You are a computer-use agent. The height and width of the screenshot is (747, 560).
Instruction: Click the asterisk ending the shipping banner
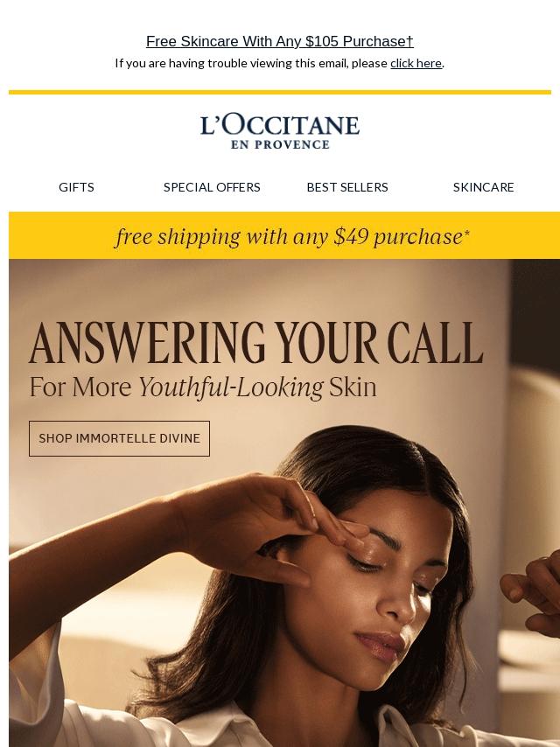tap(466, 233)
